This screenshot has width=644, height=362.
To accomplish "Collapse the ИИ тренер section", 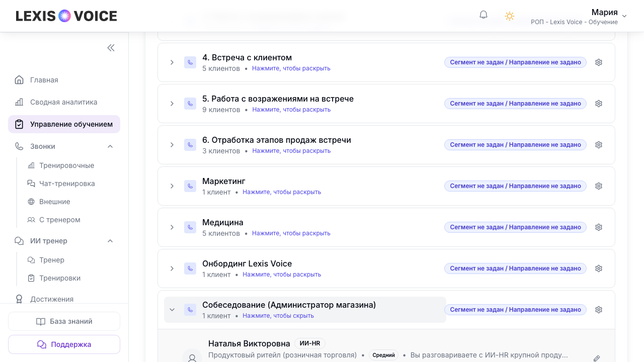I will click(x=110, y=241).
